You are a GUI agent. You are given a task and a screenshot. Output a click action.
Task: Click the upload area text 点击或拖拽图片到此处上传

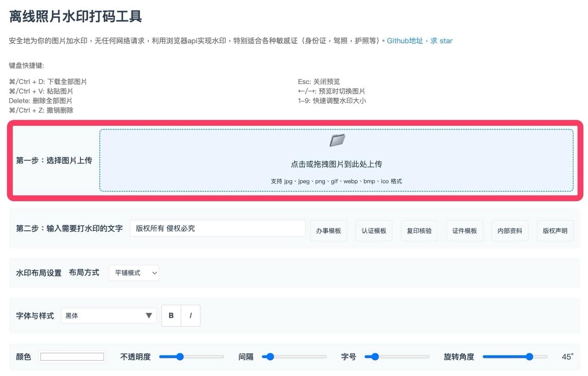[x=336, y=164]
